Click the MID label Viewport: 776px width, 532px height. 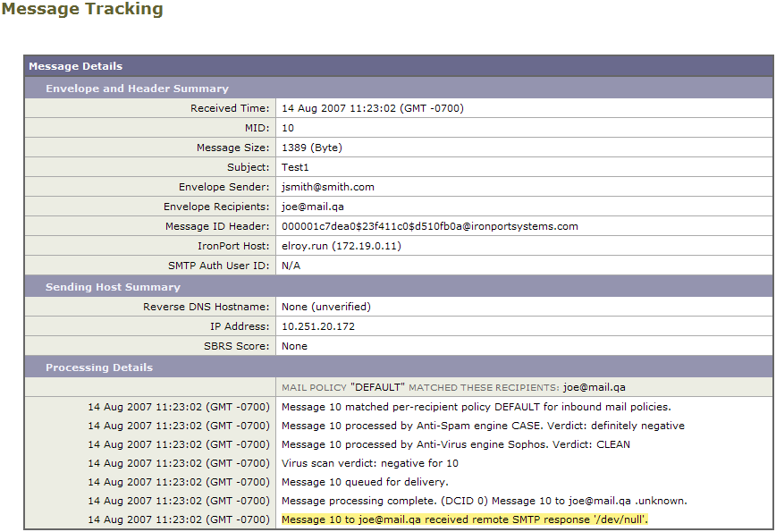(x=257, y=128)
